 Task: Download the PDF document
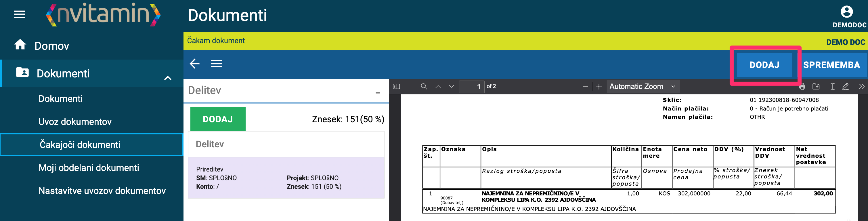tap(816, 87)
